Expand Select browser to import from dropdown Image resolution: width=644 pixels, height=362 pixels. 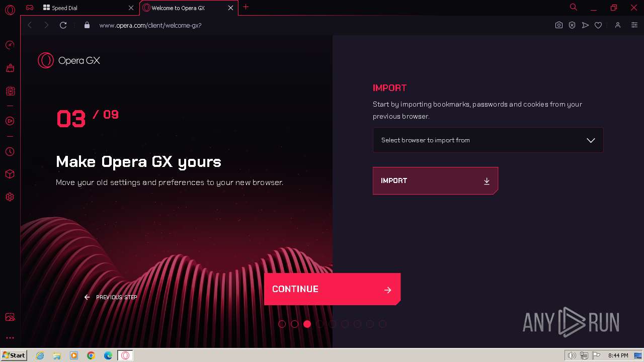(x=488, y=140)
